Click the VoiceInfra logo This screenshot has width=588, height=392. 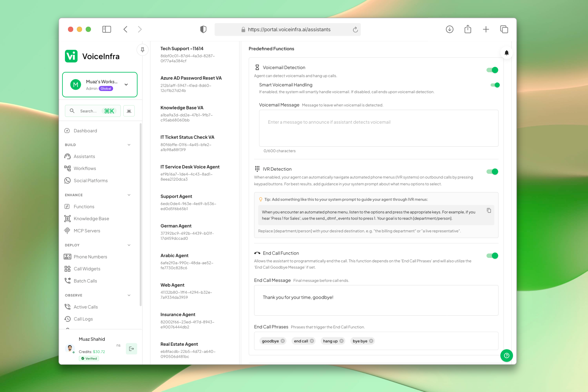click(x=92, y=56)
